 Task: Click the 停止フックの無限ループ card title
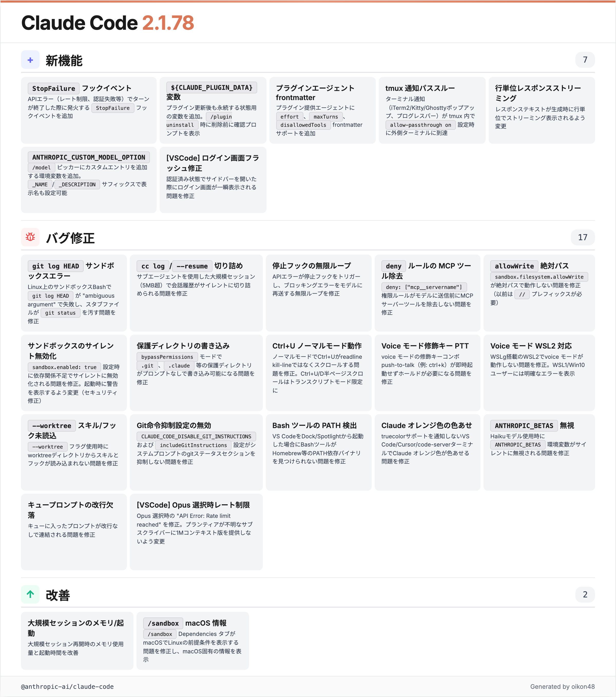click(x=311, y=266)
